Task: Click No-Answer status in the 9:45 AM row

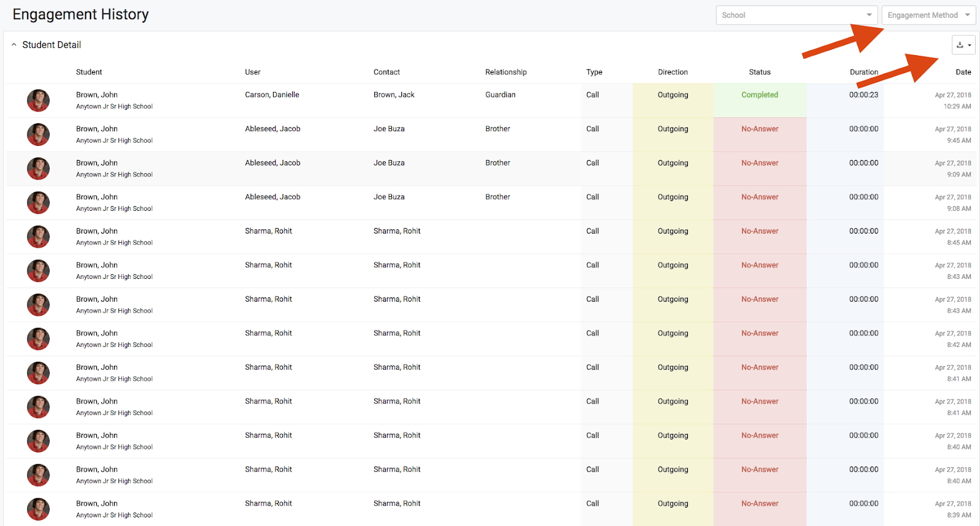Action: click(x=759, y=129)
